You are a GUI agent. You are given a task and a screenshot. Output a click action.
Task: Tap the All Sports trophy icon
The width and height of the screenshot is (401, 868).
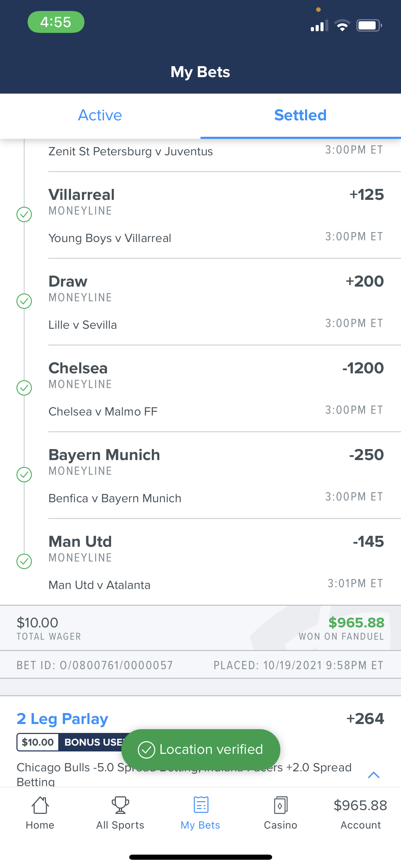(x=120, y=805)
